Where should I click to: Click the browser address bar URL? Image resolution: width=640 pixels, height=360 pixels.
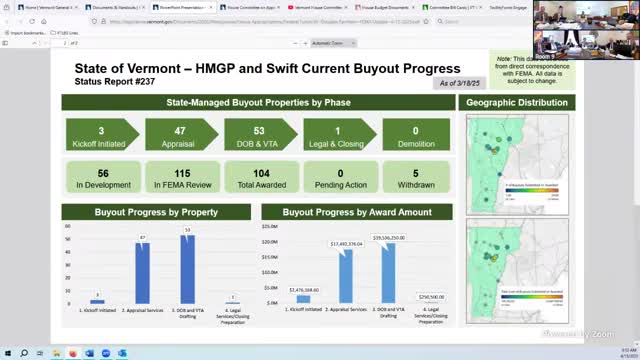pos(264,21)
